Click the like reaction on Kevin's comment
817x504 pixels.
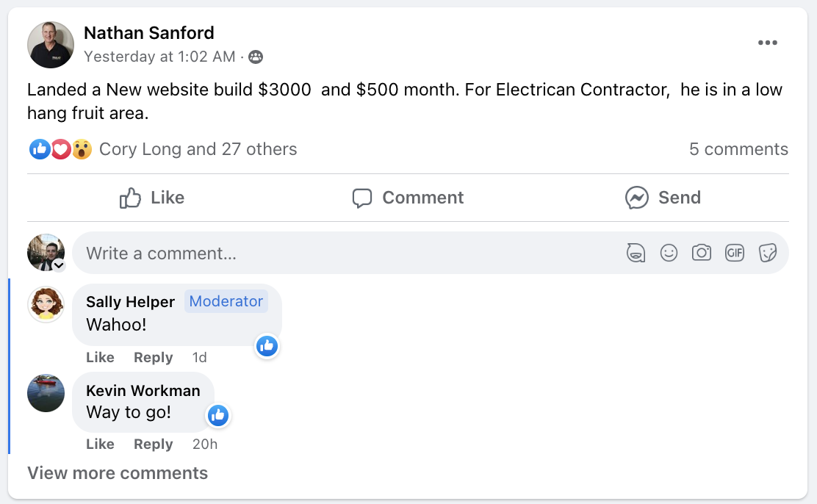pyautogui.click(x=217, y=416)
